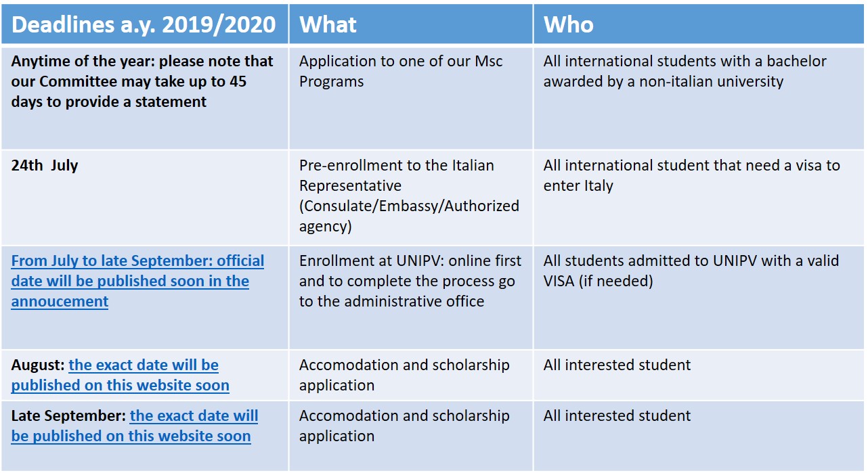Image resolution: width=868 pixels, height=473 pixels.
Task: Click 'Enrollment at UNIPV: online first' cell
Action: pos(411,298)
